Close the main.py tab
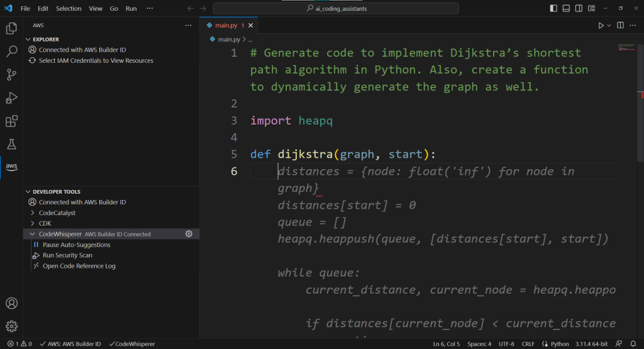 click(250, 25)
